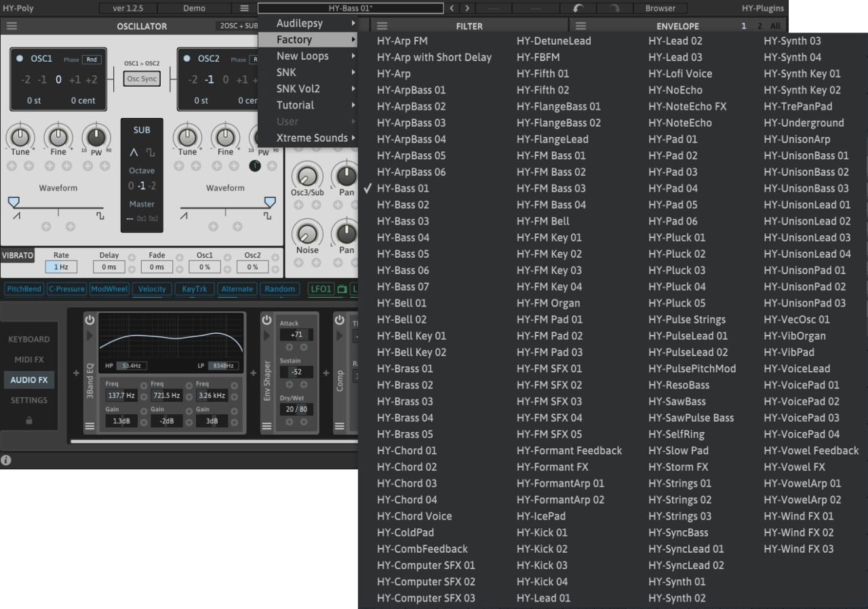Click the Noise level knob
The image size is (868, 609).
tap(307, 234)
